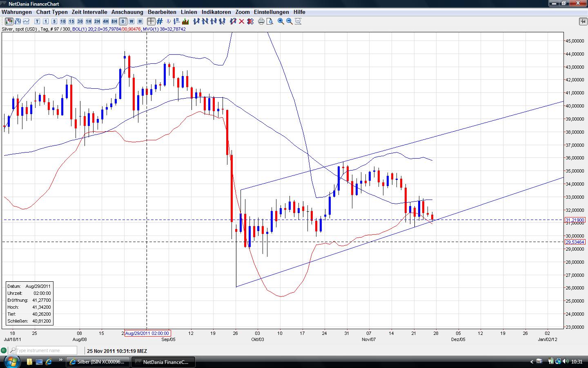Delete all lines with bold red X
This screenshot has height=368, width=588.
(x=250, y=21)
